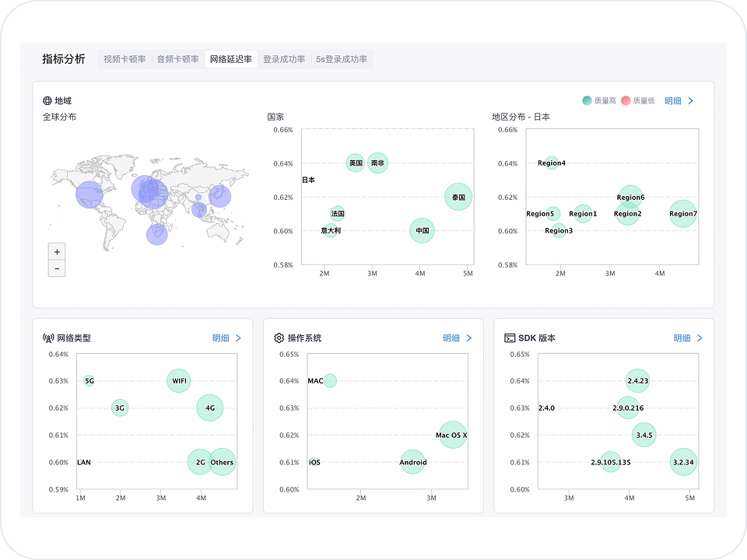The height and width of the screenshot is (560, 747).
Task: Click the SDK 版本 terminal icon
Action: [x=510, y=338]
